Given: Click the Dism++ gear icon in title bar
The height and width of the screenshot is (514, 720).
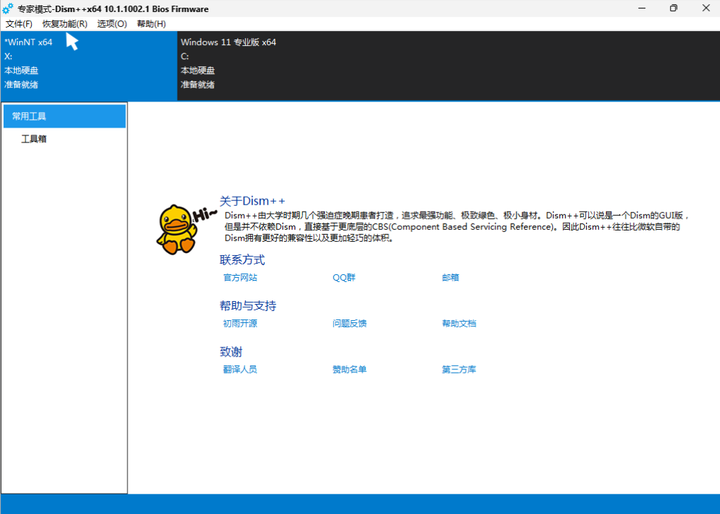Looking at the screenshot, I should pyautogui.click(x=8, y=8).
